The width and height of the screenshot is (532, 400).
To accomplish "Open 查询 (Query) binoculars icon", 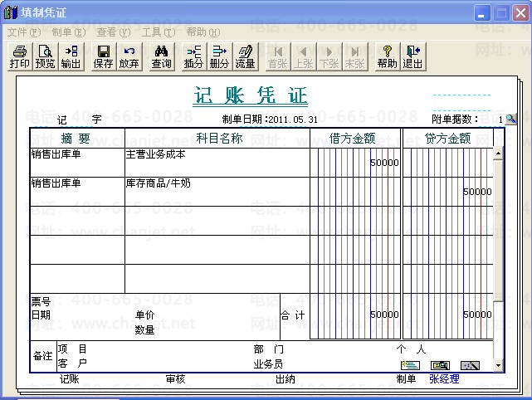I will tap(161, 56).
